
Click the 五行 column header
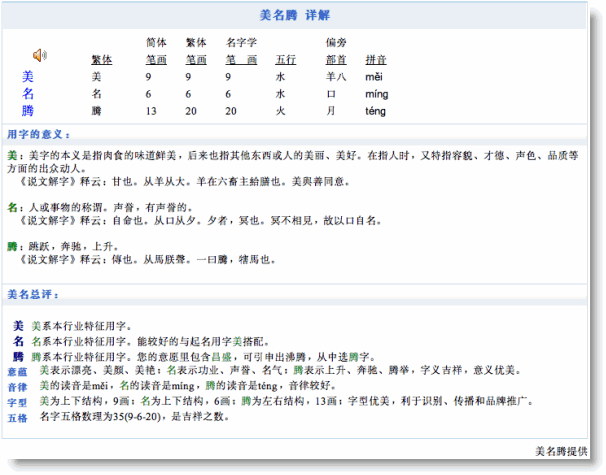285,59
